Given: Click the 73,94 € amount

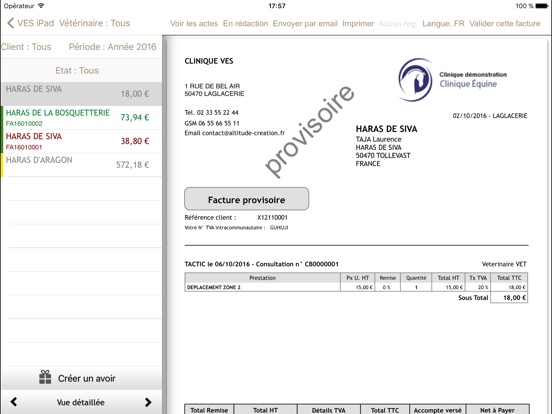Looking at the screenshot, I should click(134, 117).
